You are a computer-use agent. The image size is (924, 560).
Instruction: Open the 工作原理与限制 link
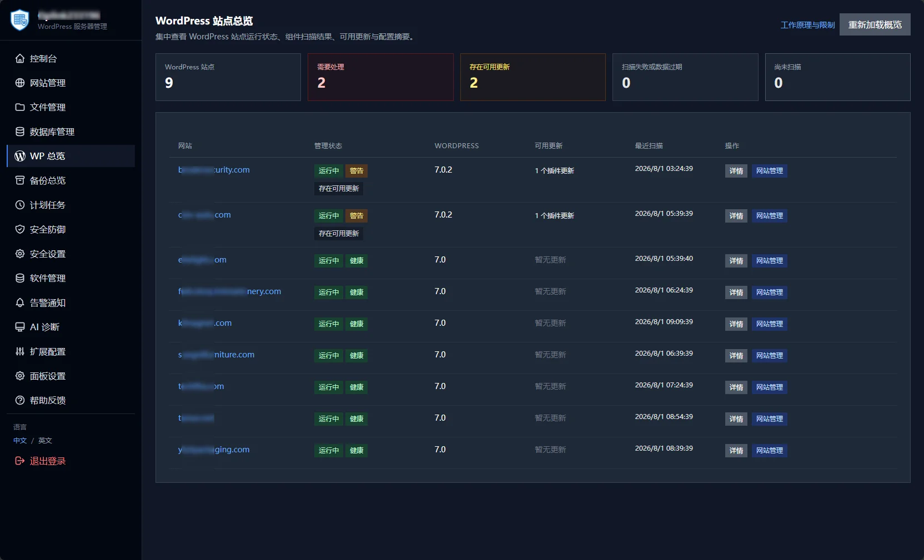[x=807, y=25]
